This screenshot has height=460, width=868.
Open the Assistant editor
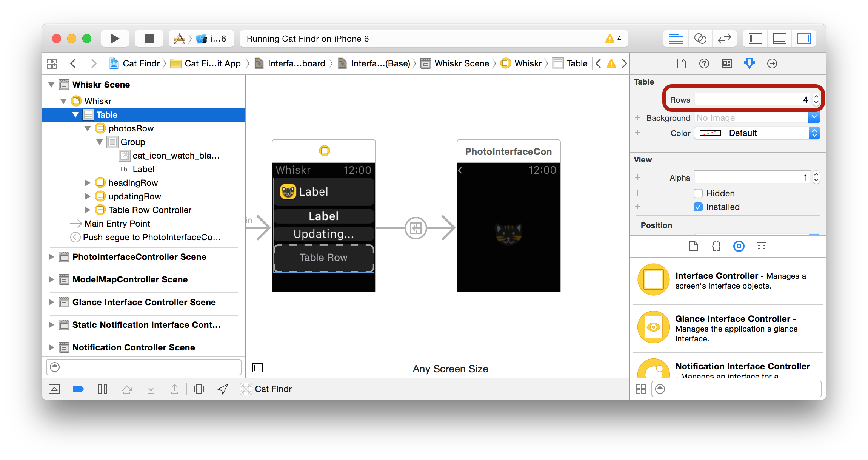pos(700,39)
